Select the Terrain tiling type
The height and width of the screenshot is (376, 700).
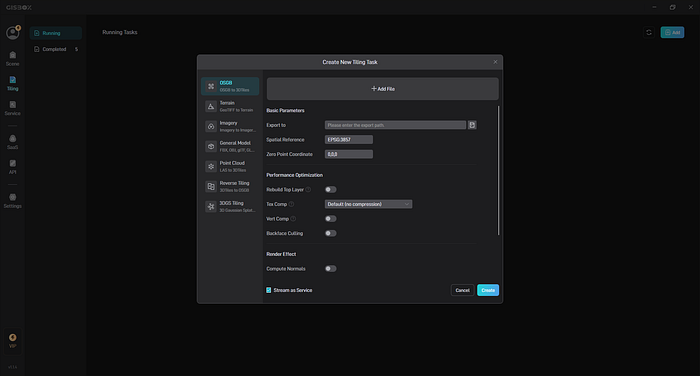[230, 106]
